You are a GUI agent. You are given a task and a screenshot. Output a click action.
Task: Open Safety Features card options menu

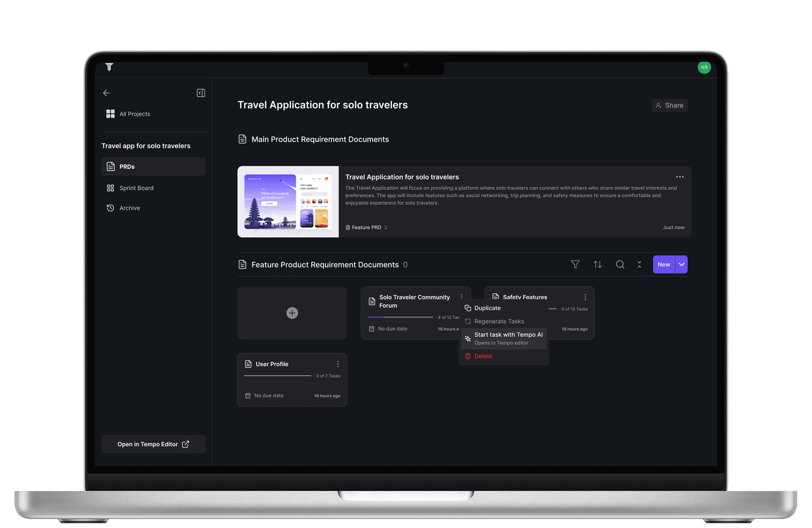coord(585,297)
